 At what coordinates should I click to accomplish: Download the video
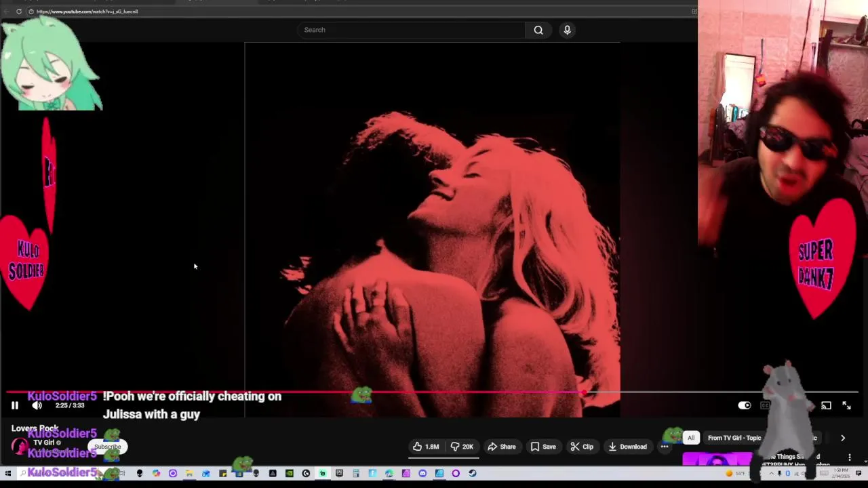[627, 447]
